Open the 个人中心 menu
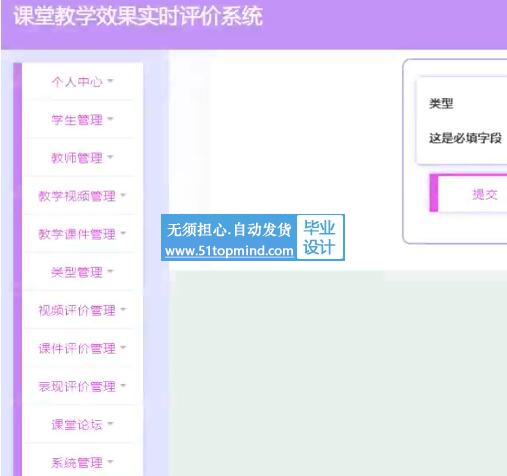 82,81
